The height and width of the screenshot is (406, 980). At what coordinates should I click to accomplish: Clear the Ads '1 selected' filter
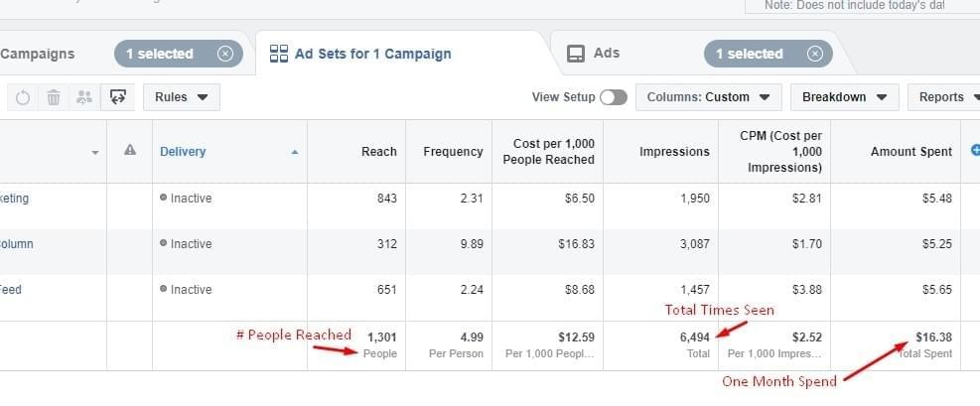click(815, 54)
